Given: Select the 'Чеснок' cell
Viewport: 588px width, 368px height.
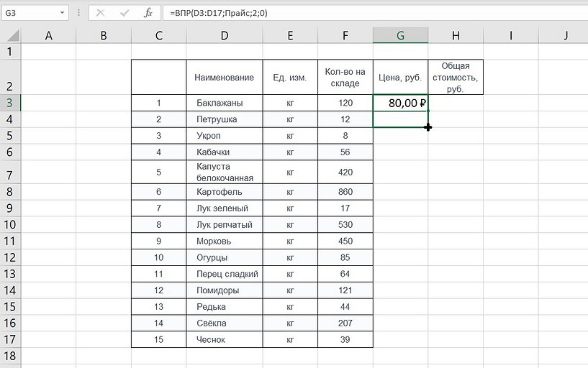Looking at the screenshot, I should tap(225, 339).
